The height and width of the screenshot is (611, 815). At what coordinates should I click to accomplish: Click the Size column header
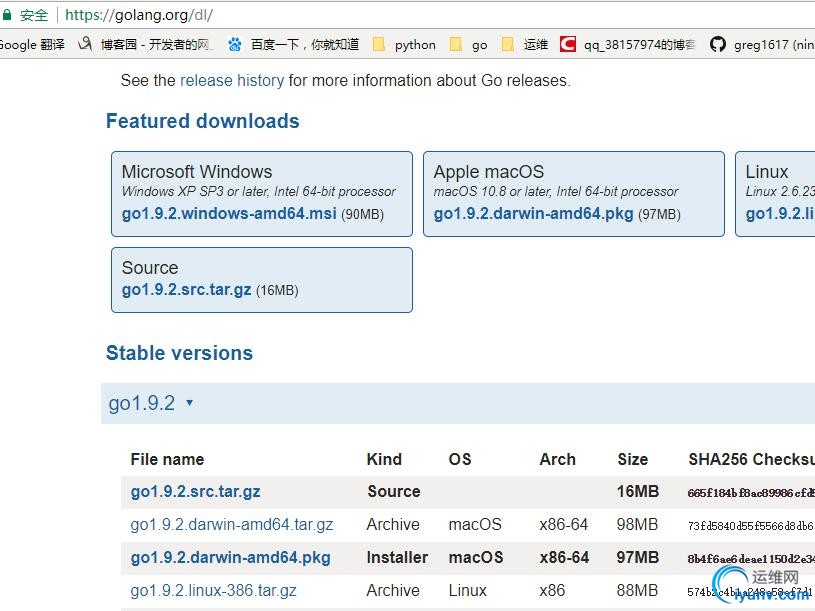tap(633, 459)
